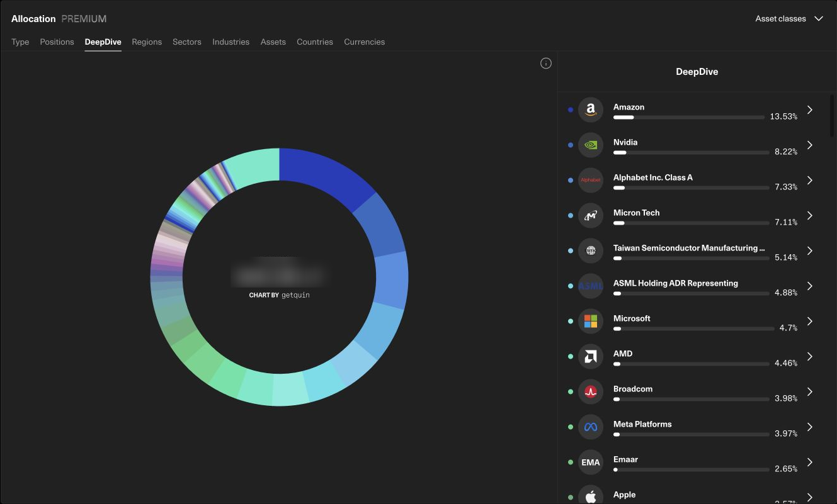The image size is (837, 504).
Task: Click the Amazon logo icon
Action: [591, 110]
